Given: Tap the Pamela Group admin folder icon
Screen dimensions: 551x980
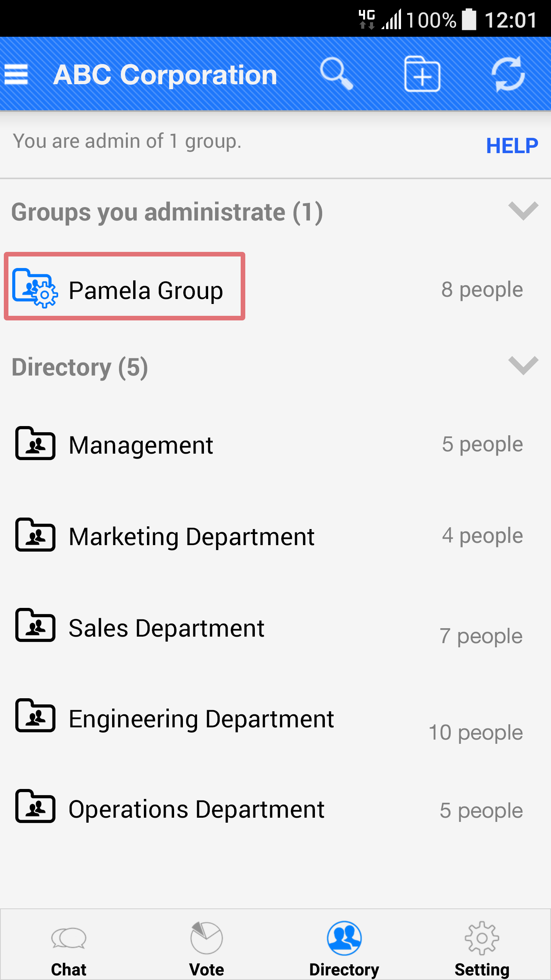Looking at the screenshot, I should point(35,288).
